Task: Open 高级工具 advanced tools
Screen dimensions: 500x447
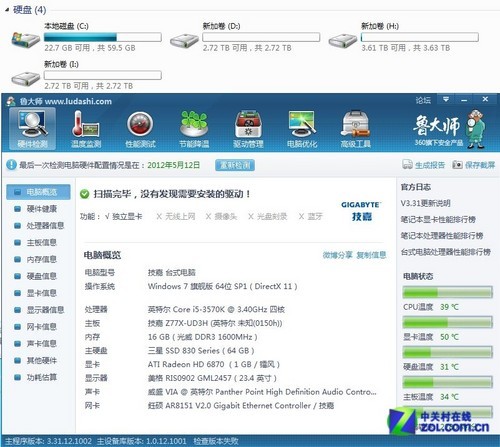Action: [356, 129]
